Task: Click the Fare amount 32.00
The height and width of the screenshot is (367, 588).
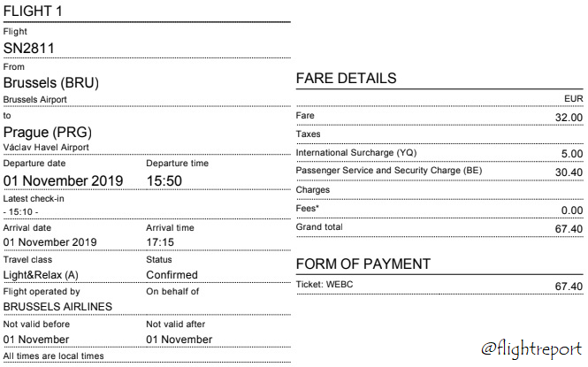Action: click(569, 118)
